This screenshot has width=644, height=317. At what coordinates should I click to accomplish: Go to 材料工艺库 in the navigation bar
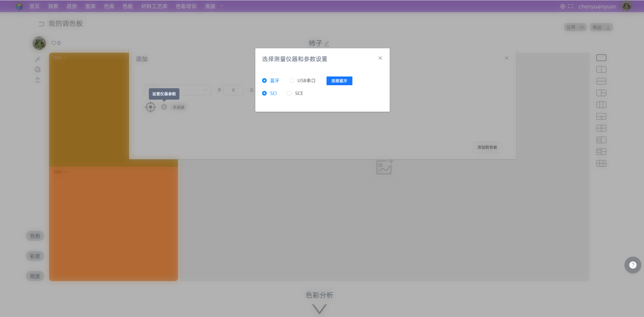154,6
